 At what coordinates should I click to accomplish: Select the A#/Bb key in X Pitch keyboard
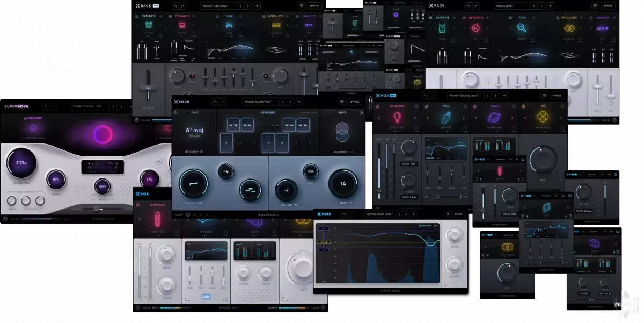coord(303,125)
